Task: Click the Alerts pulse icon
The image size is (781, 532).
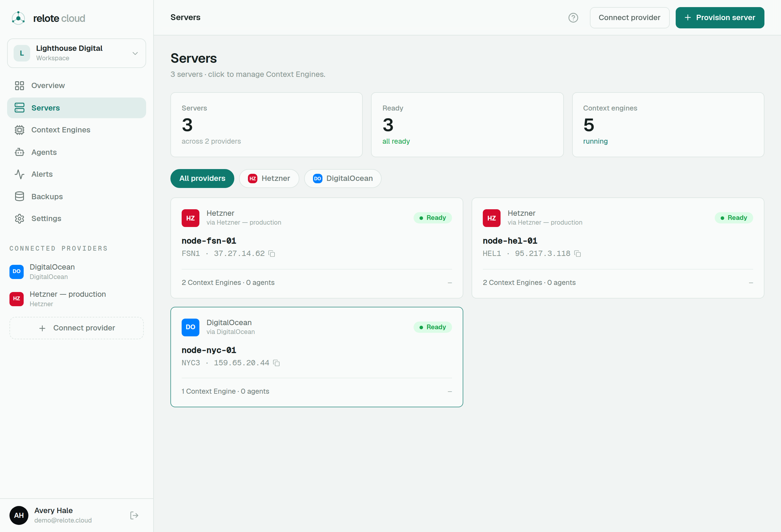Action: 20,174
